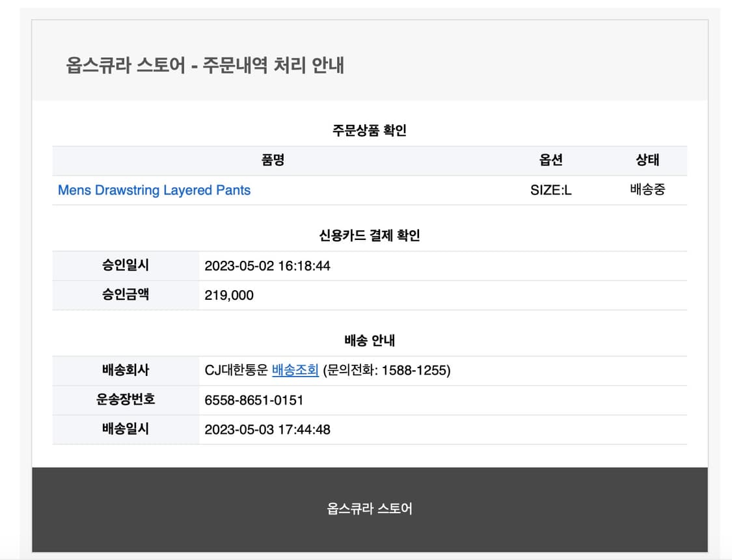The image size is (732, 560).
Task: Click the 옵스큐라 스토어 footer text
Action: (x=369, y=509)
